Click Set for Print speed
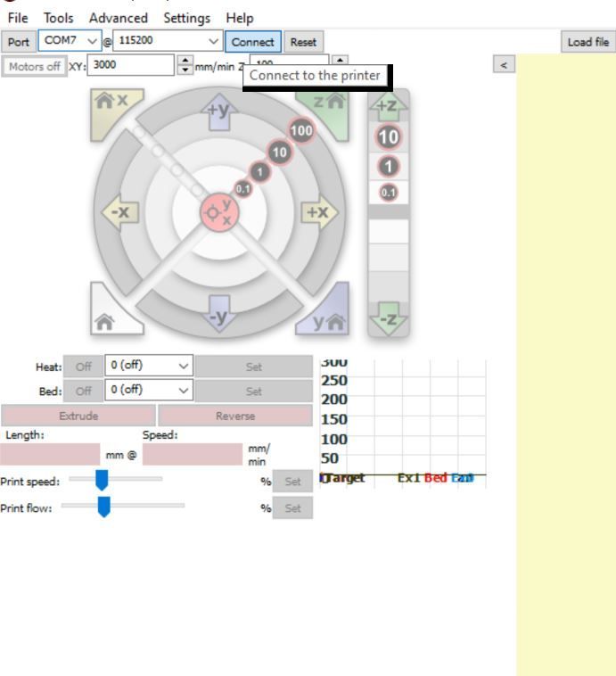 [x=292, y=481]
